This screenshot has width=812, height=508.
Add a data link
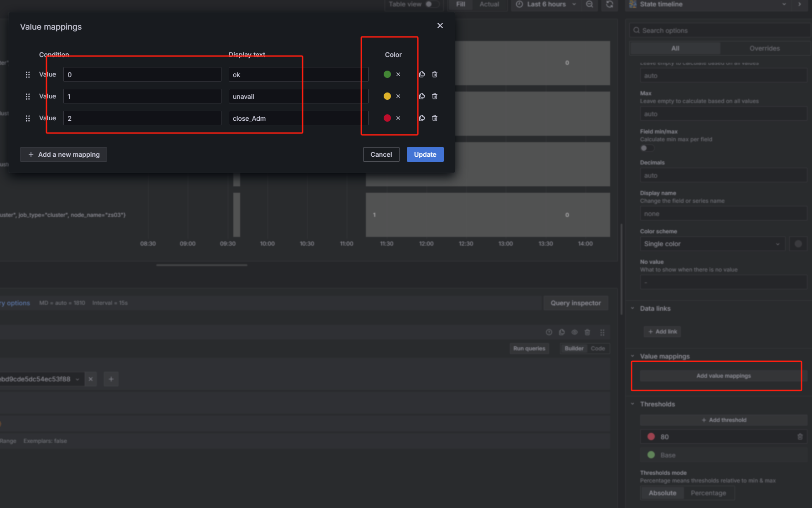(663, 332)
